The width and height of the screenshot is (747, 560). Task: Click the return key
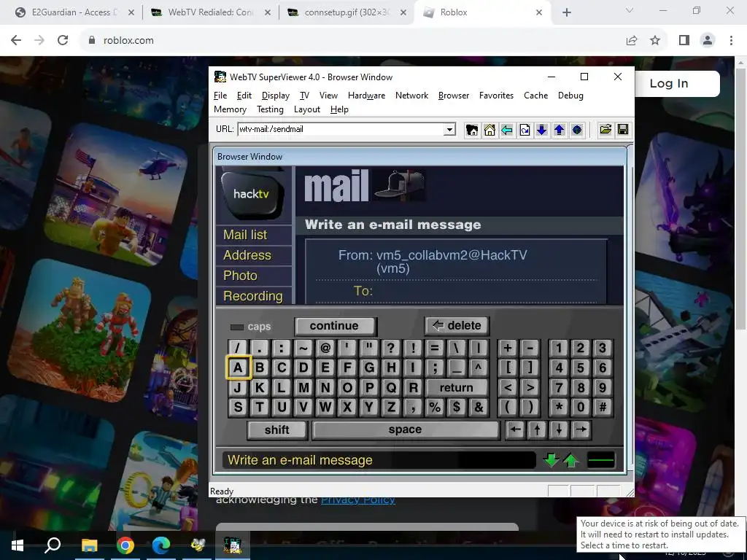(457, 388)
